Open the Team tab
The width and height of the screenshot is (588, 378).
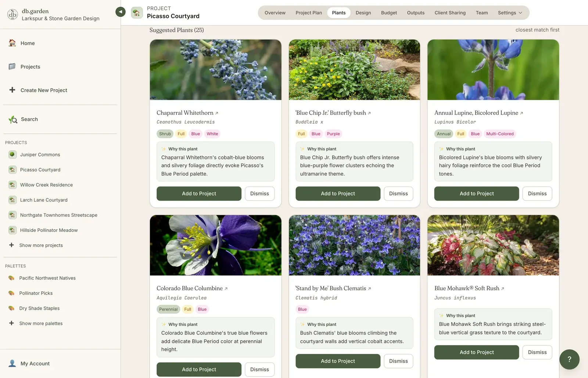482,13
